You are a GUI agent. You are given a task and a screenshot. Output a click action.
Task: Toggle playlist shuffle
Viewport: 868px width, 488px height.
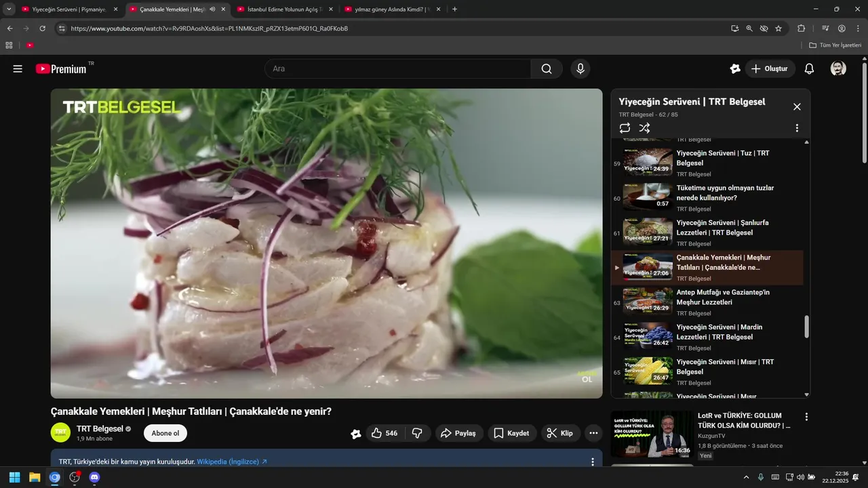(644, 127)
